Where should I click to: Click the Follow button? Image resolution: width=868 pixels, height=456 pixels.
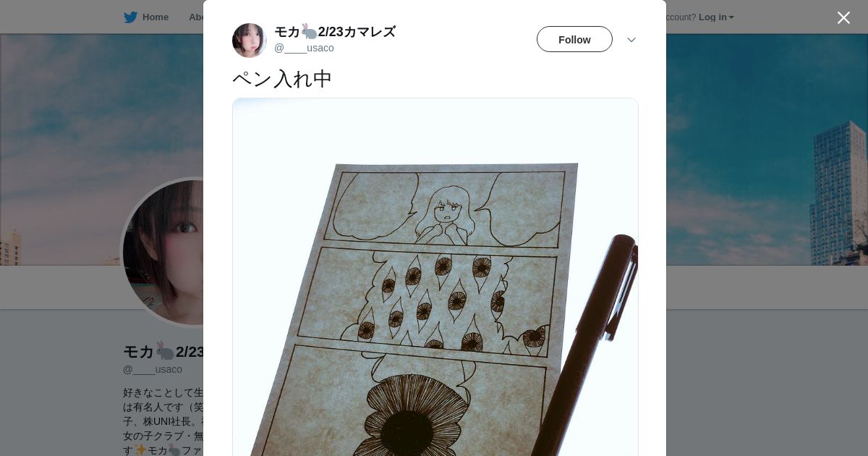coord(574,39)
